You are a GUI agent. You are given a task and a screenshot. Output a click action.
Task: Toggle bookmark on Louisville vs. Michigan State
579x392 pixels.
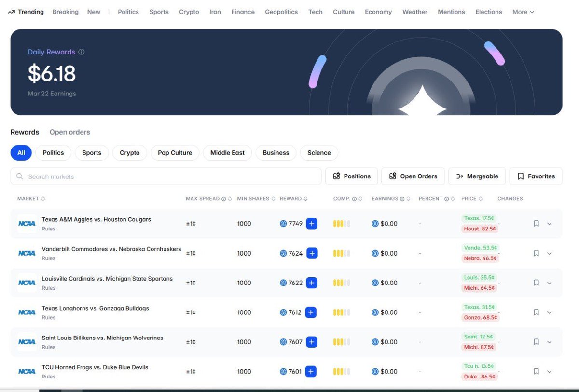(536, 283)
